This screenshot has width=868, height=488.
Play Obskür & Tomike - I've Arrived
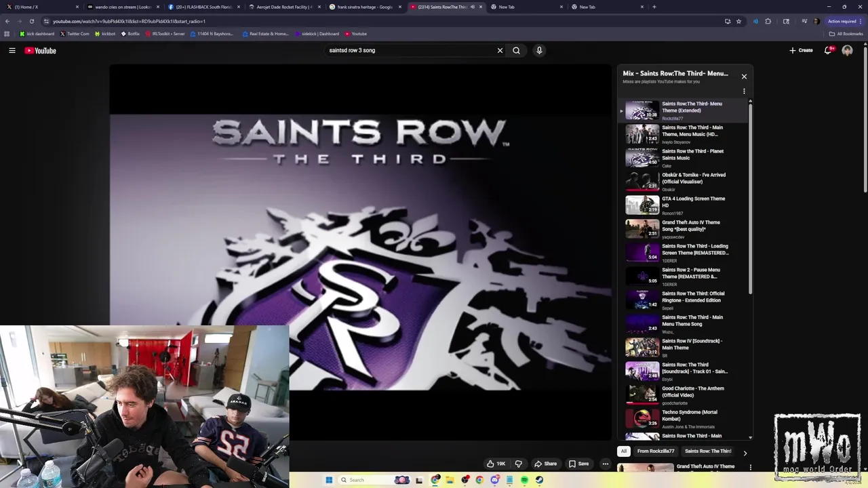(684, 182)
